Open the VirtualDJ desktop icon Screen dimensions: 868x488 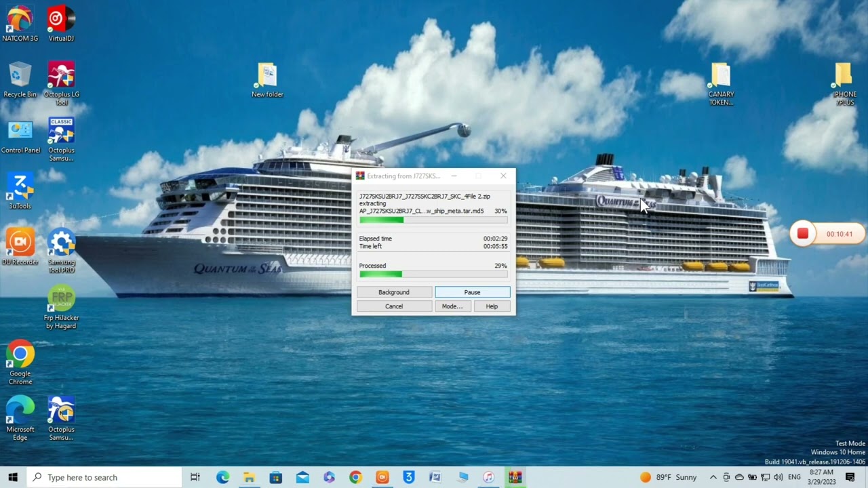pyautogui.click(x=61, y=24)
